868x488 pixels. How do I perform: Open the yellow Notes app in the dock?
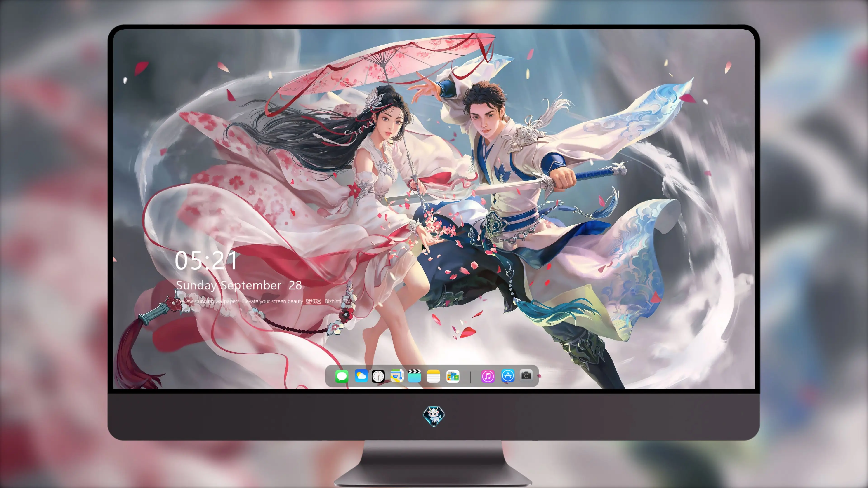click(433, 376)
